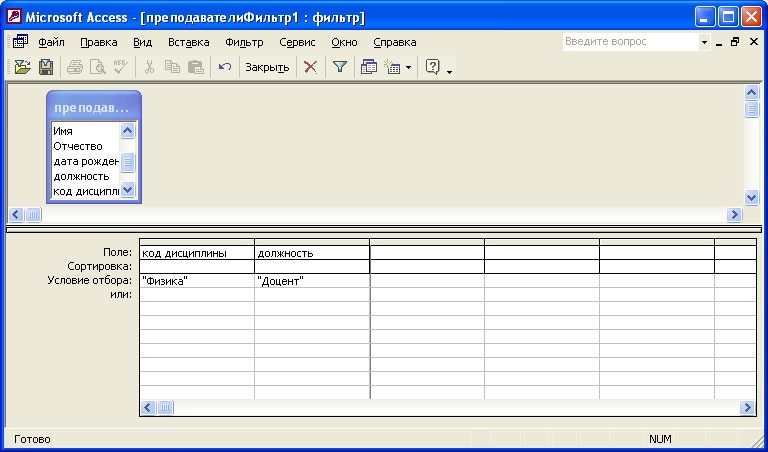
Task: Click the Save as Query floppy icon
Action: (x=46, y=67)
